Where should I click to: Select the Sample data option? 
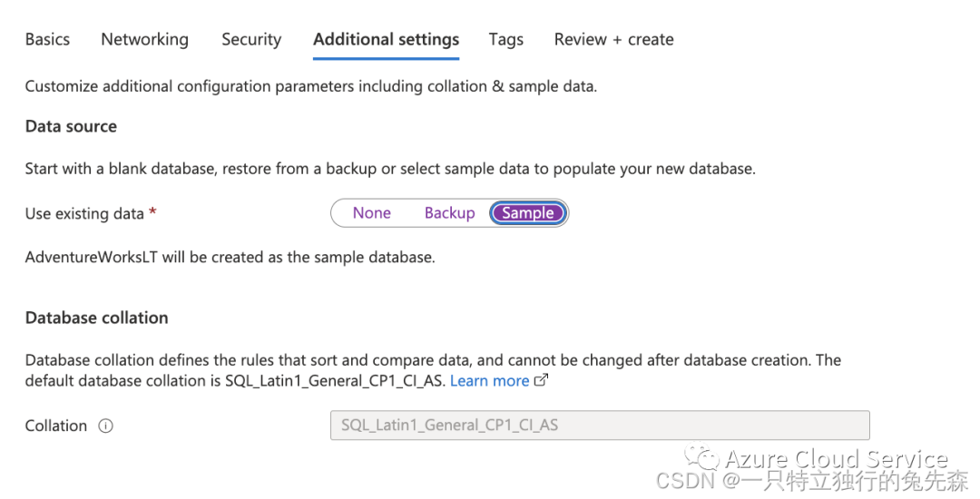point(527,213)
